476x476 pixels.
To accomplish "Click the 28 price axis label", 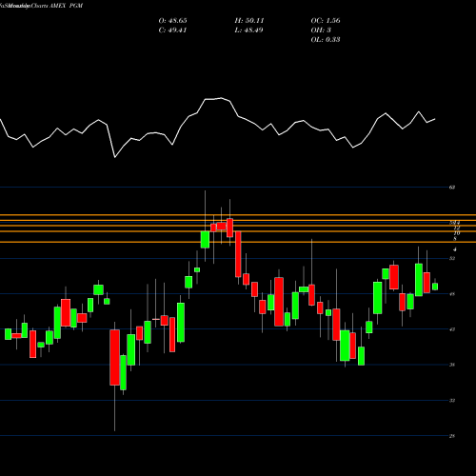I will [452, 436].
